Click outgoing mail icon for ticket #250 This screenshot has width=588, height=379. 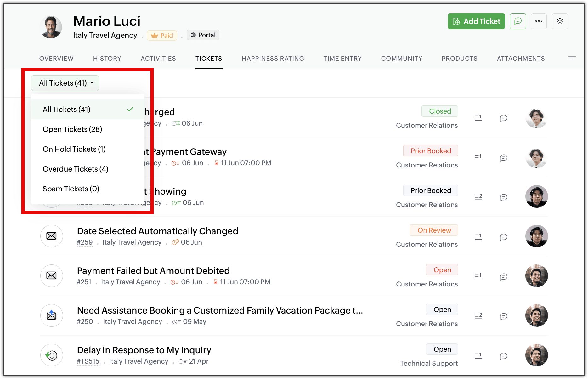(x=52, y=315)
